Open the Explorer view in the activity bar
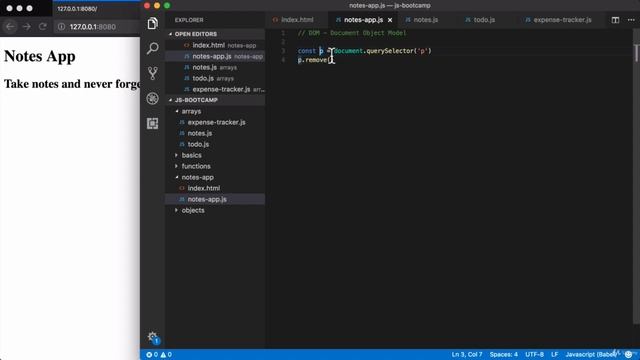 coord(152,23)
